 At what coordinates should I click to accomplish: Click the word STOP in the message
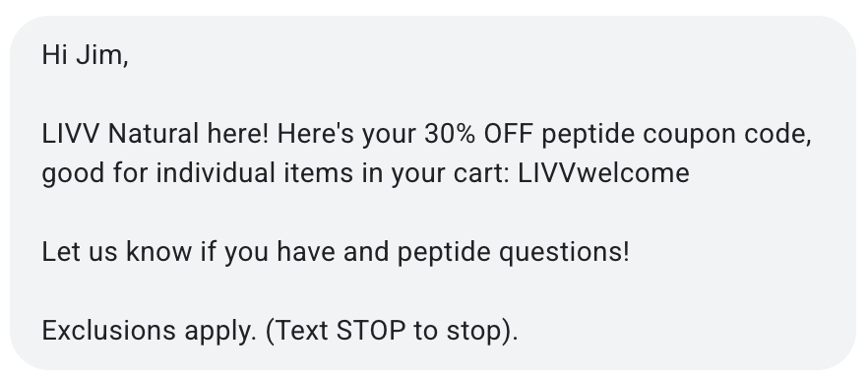pyautogui.click(x=371, y=331)
